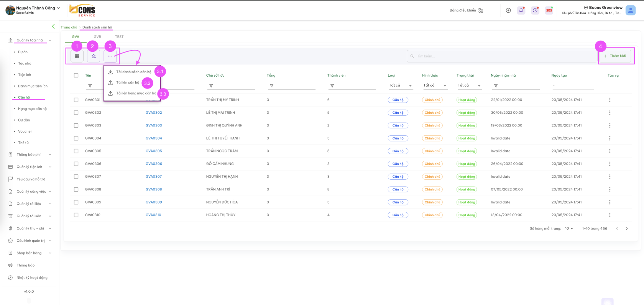Open row actions menu for GVA0301

[609, 100]
